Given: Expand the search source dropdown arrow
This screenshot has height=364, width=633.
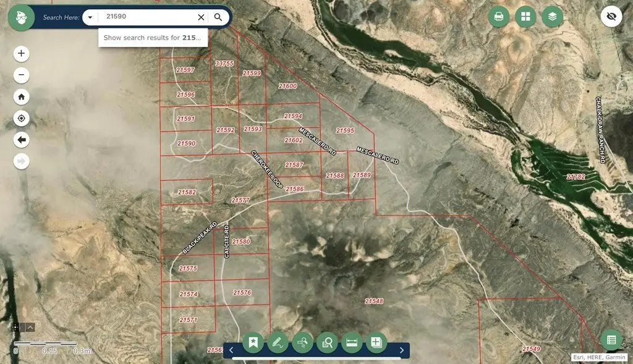Looking at the screenshot, I should [x=90, y=17].
